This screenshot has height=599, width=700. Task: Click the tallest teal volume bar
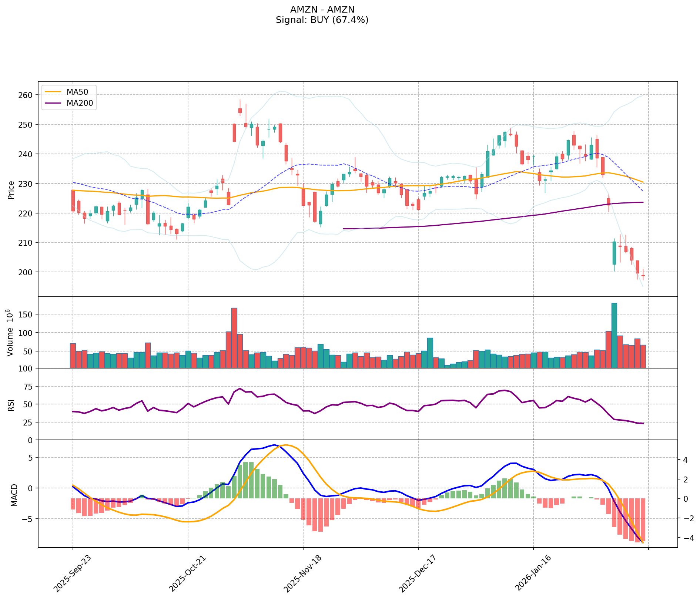(614, 335)
